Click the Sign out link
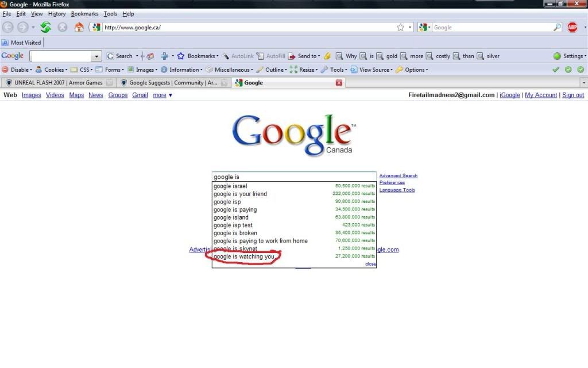This screenshot has width=588, height=368. coord(573,95)
